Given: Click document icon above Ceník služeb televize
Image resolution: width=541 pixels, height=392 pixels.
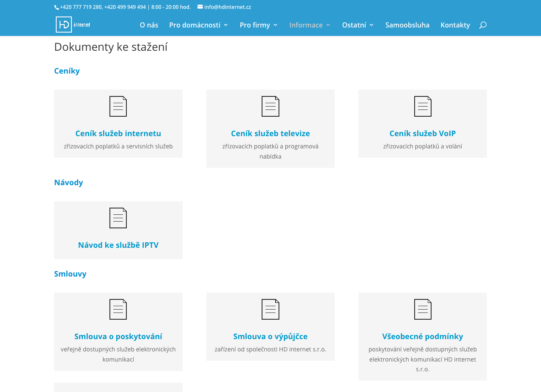Looking at the screenshot, I should click(x=270, y=106).
